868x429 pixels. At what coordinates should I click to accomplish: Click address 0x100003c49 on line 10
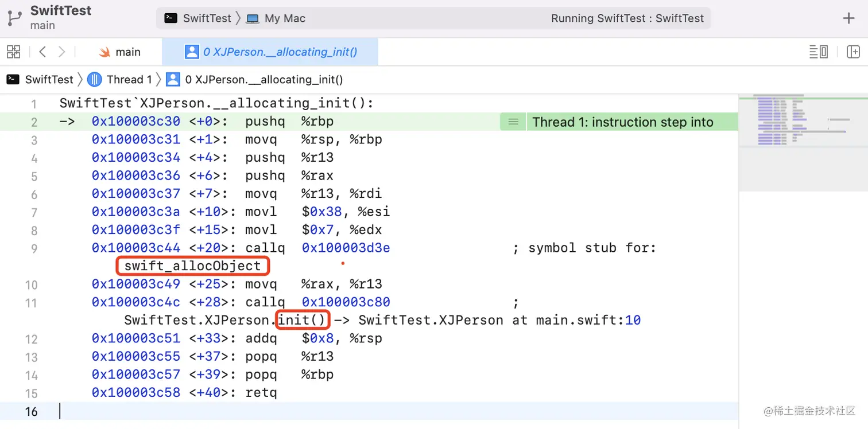136,284
